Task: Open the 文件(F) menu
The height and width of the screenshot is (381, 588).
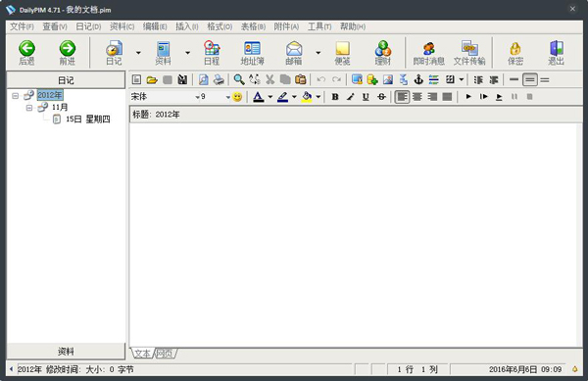Action: coord(22,26)
